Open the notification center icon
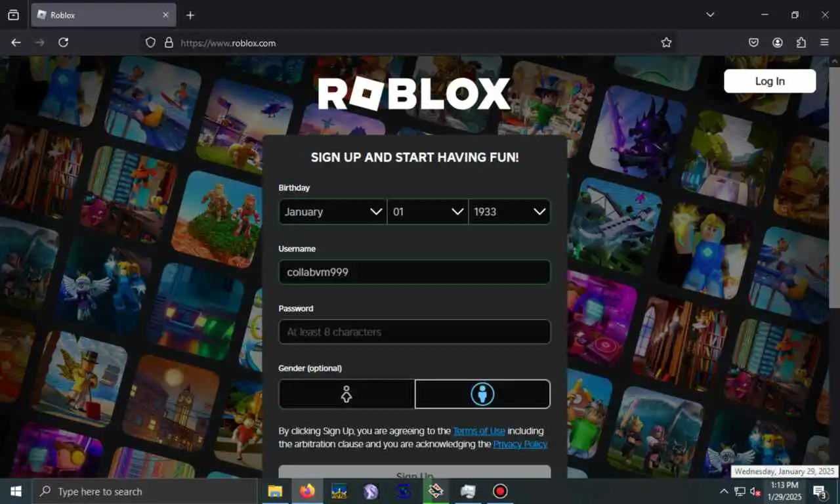 pos(820,492)
